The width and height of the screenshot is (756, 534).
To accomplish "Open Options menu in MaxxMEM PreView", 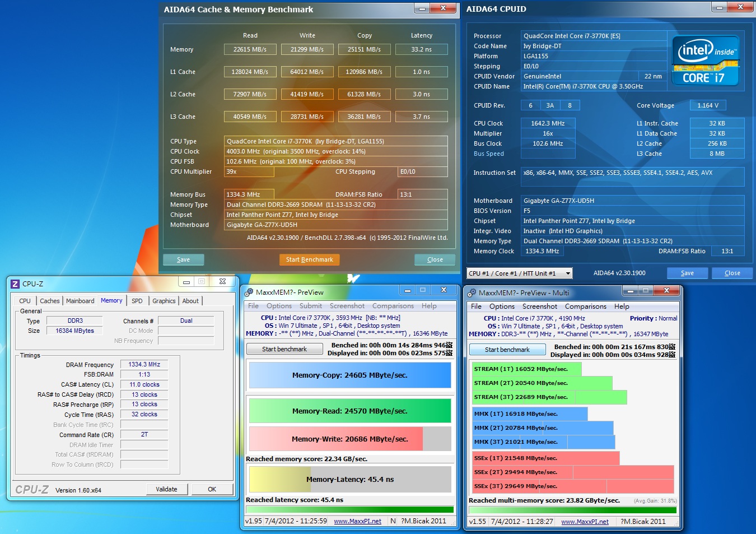I will (x=279, y=306).
